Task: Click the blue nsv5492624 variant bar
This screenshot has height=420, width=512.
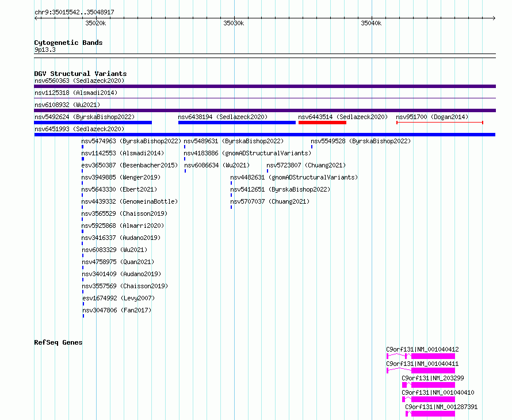Action: coord(93,123)
